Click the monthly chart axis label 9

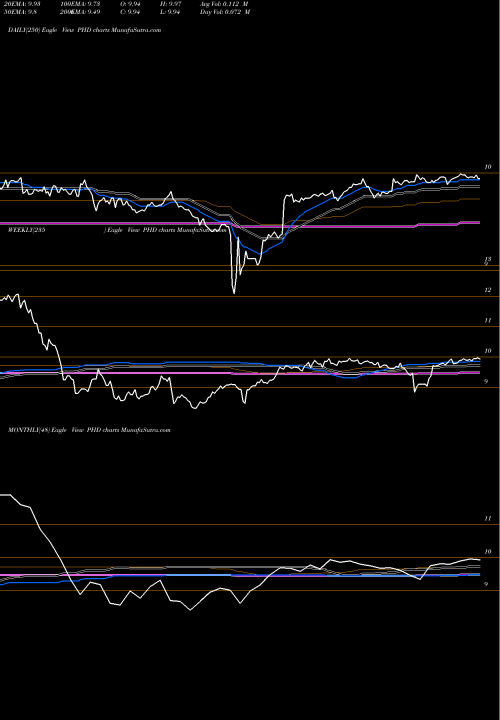[x=486, y=585]
